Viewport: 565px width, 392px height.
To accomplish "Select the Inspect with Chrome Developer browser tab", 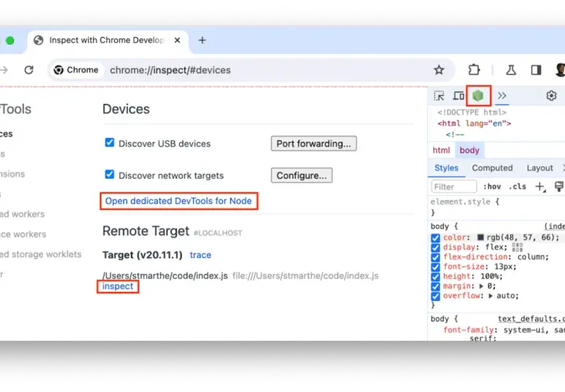I will pos(108,40).
